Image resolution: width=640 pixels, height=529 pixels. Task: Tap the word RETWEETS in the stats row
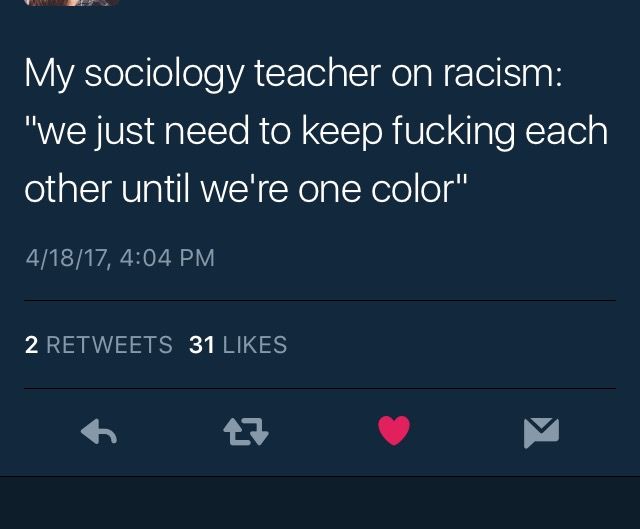[109, 345]
